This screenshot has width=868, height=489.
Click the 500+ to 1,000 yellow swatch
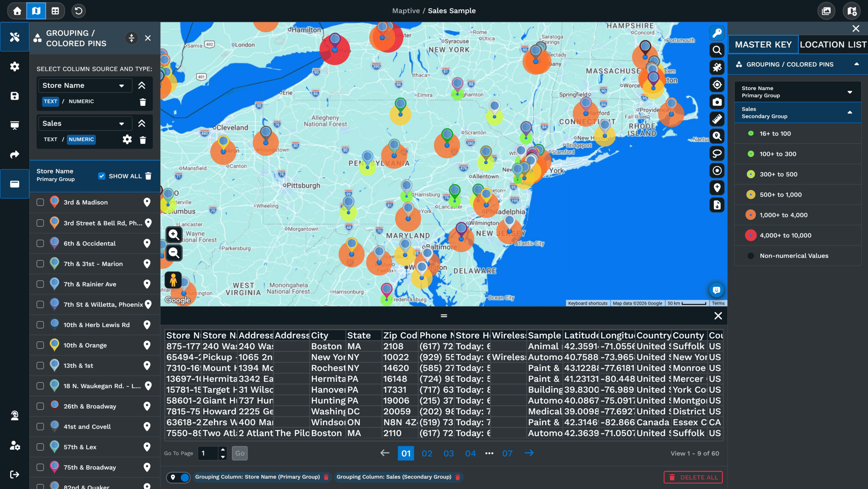751,194
